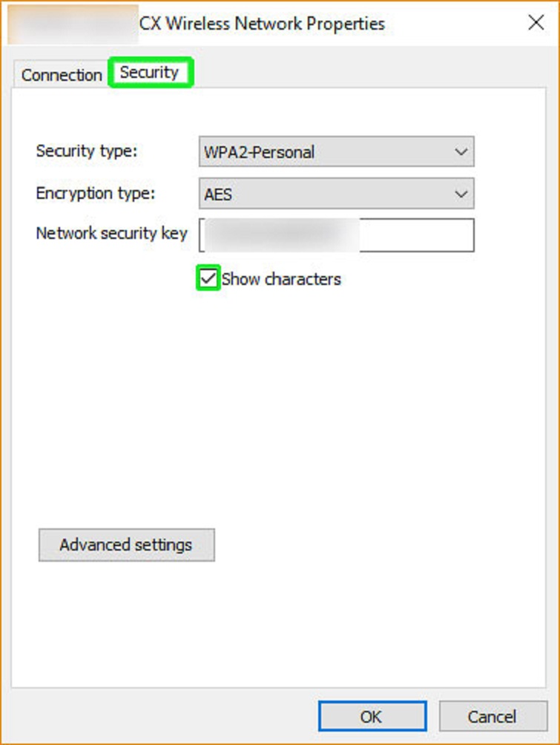
Task: Confirm with the OK button
Action: 372,717
